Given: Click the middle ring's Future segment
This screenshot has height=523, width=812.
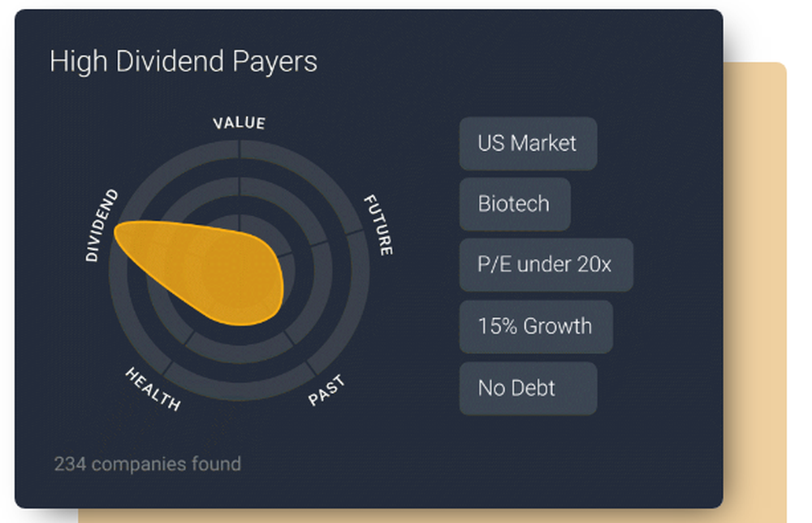Looking at the screenshot, I should 319,295.
